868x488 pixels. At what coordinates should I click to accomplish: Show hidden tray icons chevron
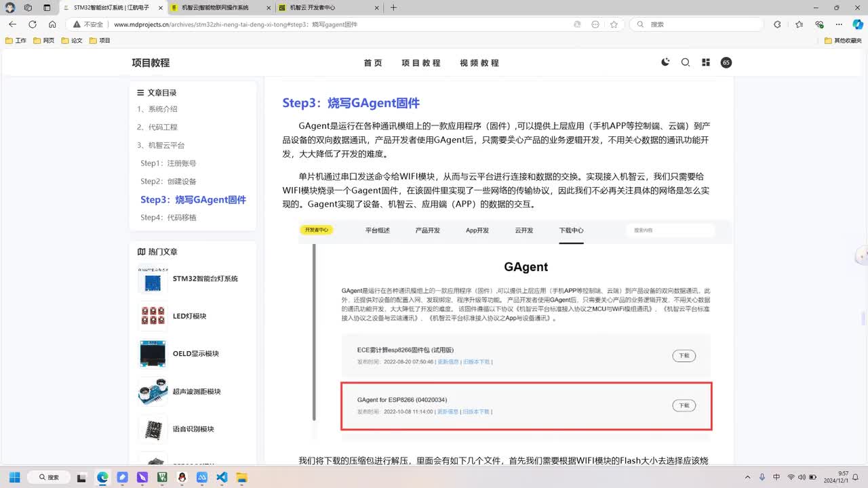tap(749, 477)
